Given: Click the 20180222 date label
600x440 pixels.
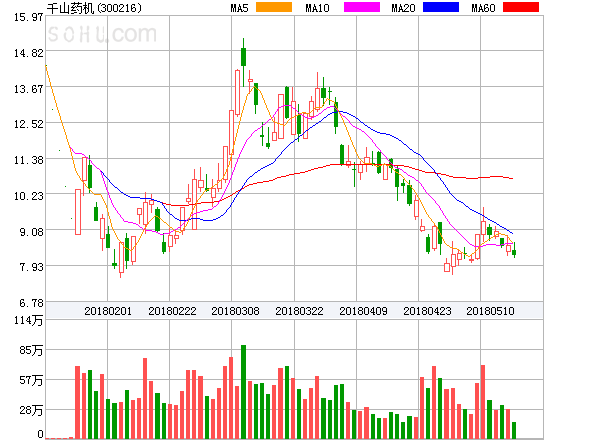Looking at the screenshot, I should pyautogui.click(x=172, y=311).
